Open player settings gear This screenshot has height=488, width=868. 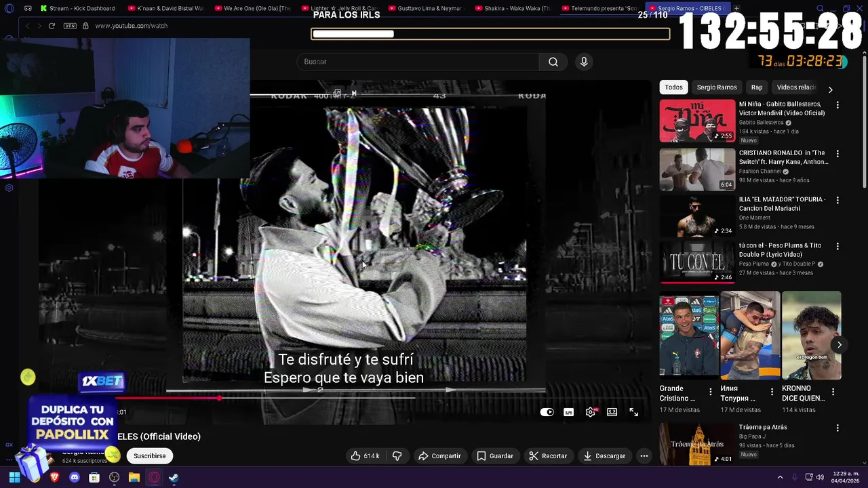591,412
